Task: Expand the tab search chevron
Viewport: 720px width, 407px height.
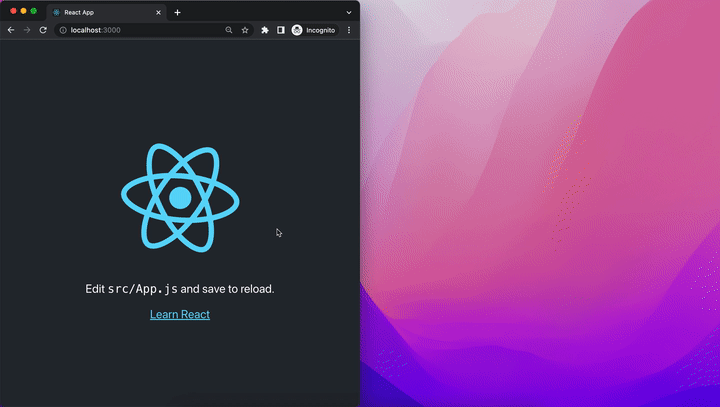Action: tap(349, 12)
